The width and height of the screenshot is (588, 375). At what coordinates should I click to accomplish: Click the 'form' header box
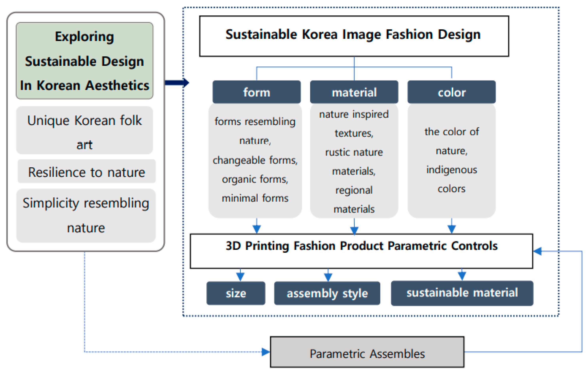(256, 92)
